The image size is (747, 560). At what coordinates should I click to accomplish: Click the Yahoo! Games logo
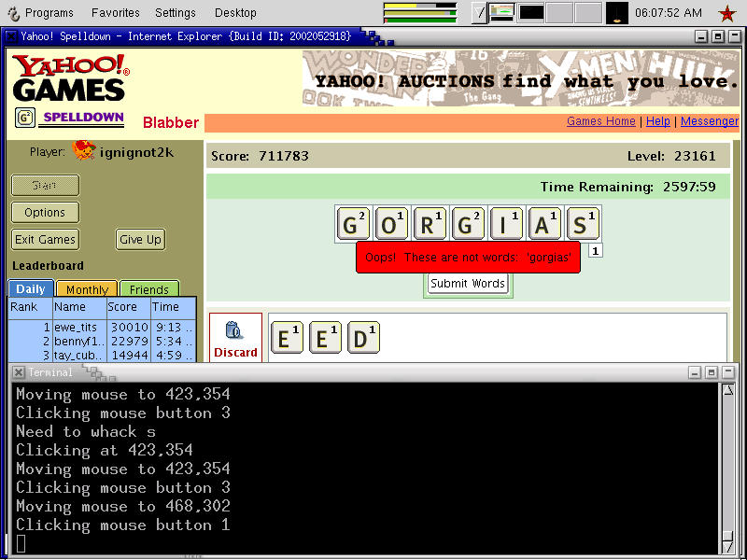pos(71,78)
